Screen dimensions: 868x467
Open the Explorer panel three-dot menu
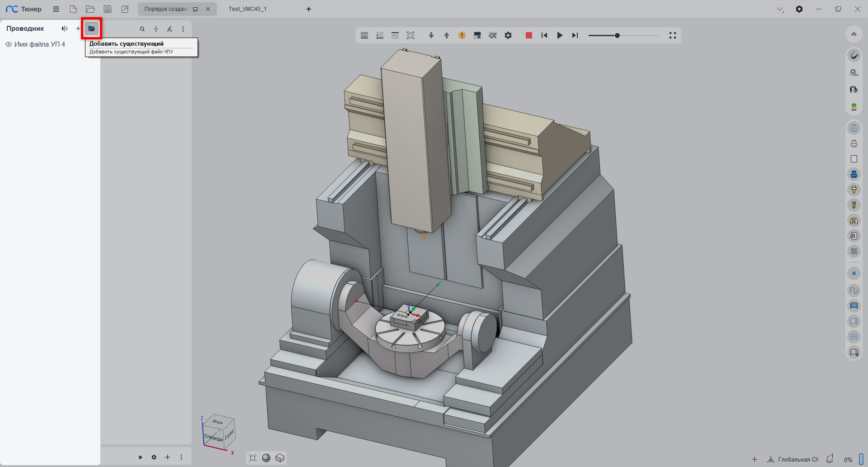point(183,29)
